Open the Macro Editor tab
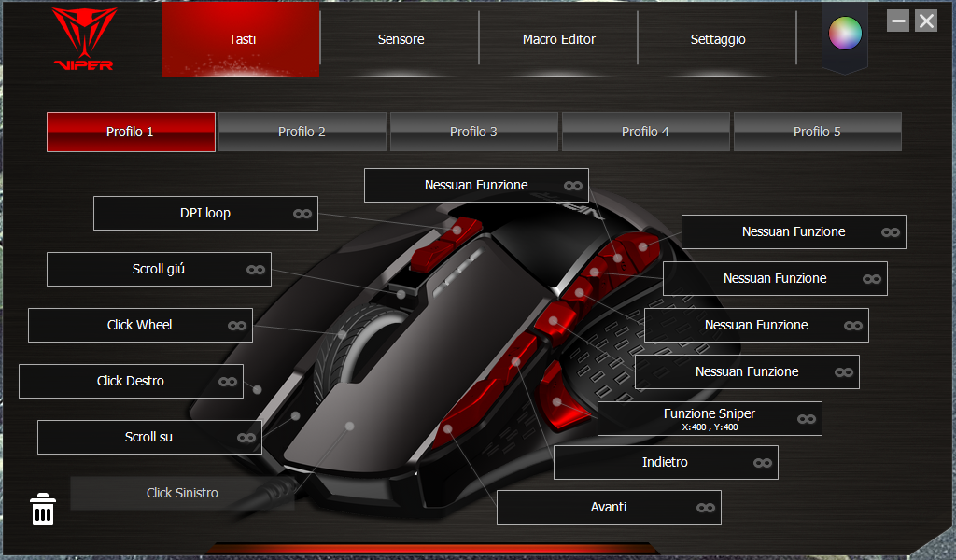This screenshot has height=560, width=956. (558, 39)
